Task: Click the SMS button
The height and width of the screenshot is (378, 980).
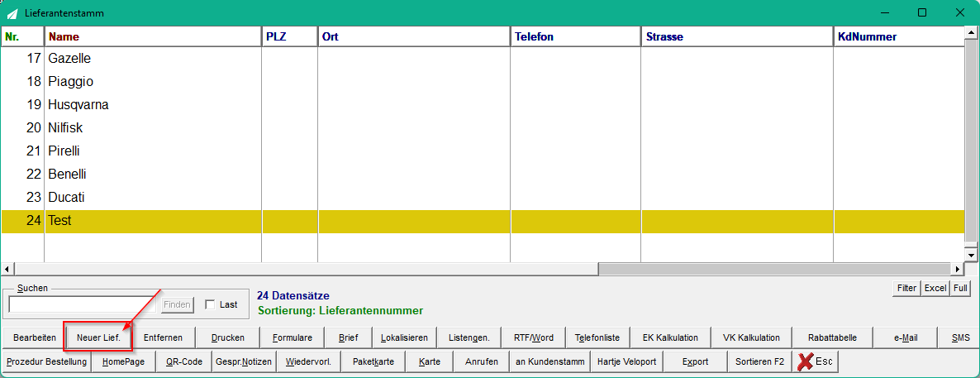Action: click(x=959, y=337)
